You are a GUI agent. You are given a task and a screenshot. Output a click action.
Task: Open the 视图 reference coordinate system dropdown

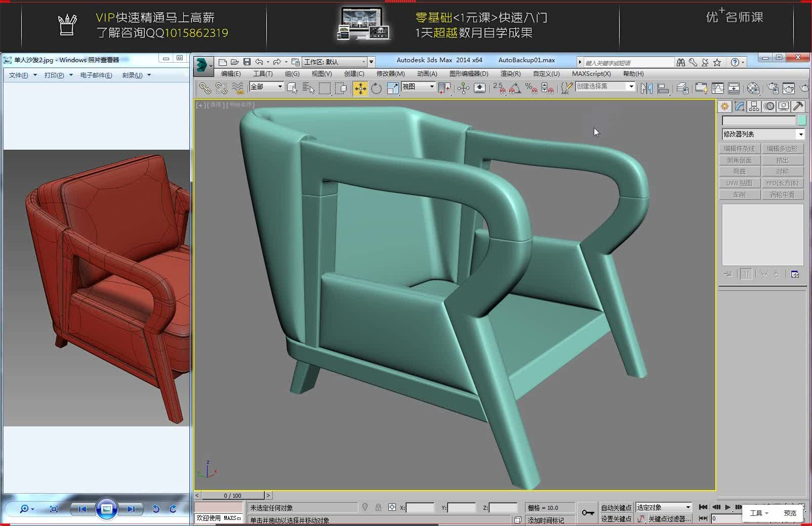[x=417, y=87]
